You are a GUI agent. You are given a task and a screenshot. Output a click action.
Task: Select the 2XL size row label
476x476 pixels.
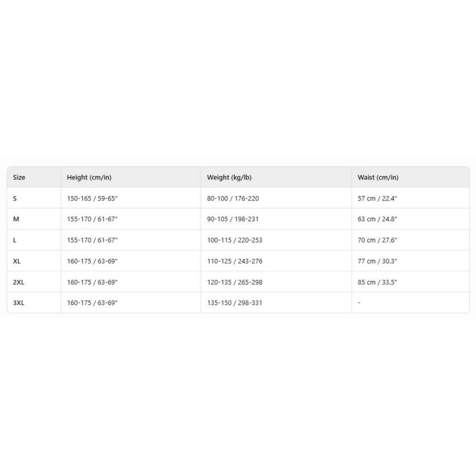pyautogui.click(x=19, y=282)
